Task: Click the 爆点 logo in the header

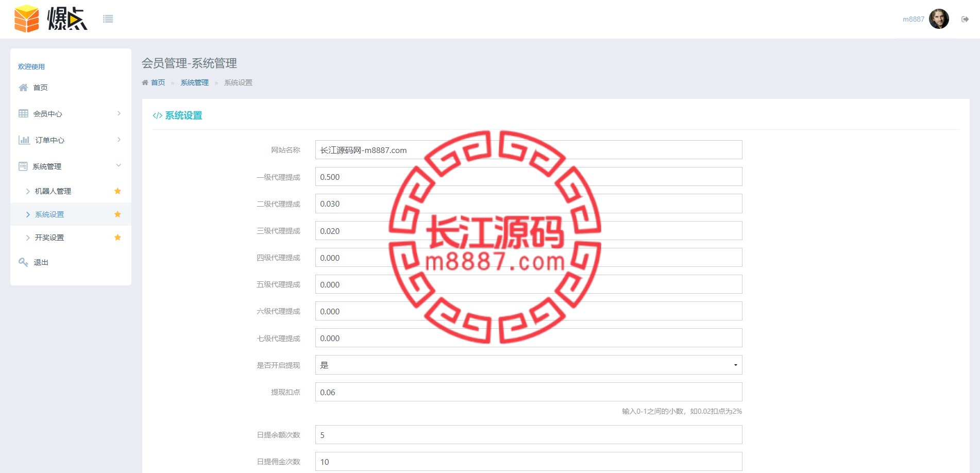Action: (x=51, y=19)
